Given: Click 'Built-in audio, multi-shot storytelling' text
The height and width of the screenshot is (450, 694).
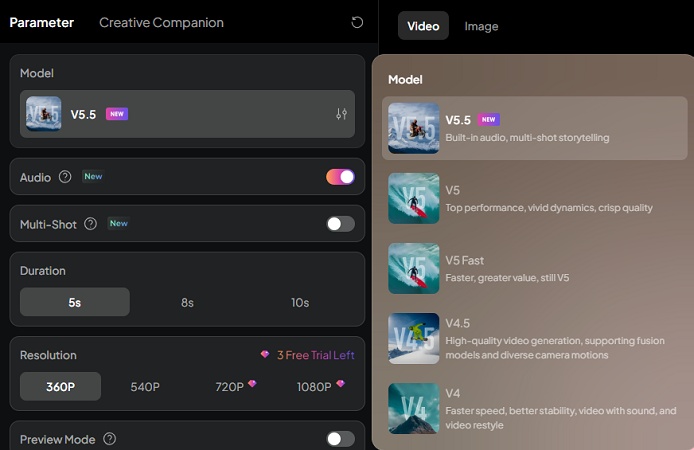Looking at the screenshot, I should pos(527,138).
